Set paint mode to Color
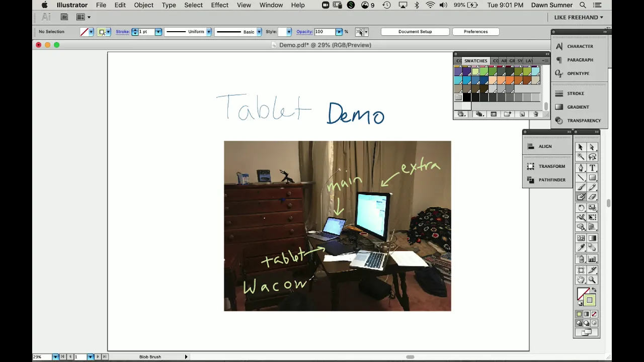 [x=579, y=314]
